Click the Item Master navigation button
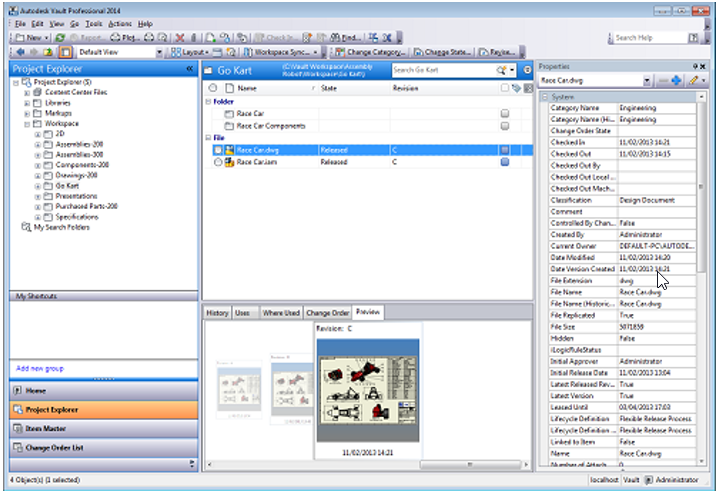Image resolution: width=719 pixels, height=493 pixels. click(x=104, y=429)
